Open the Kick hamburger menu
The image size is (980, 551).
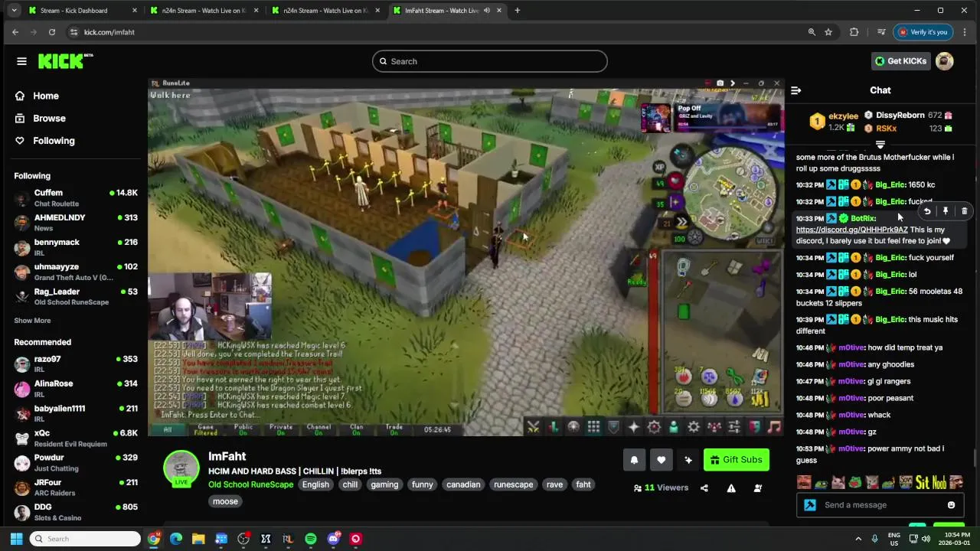coord(21,61)
